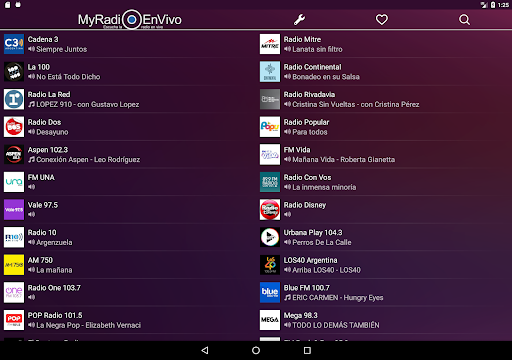Tap the Blue FM 100.7 logo
512x360 pixels.
tap(270, 292)
